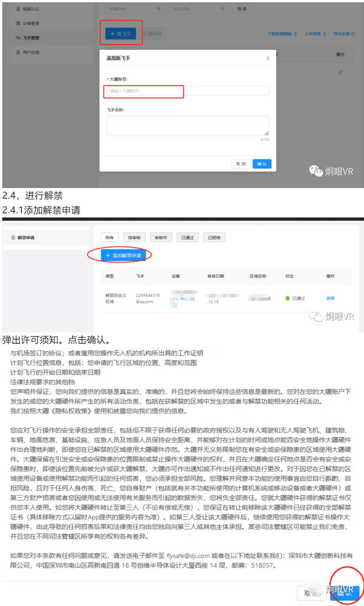The height and width of the screenshot is (606, 364).
Task: Click 确认 in the 添加新飞手 dialog
Action: [262, 164]
